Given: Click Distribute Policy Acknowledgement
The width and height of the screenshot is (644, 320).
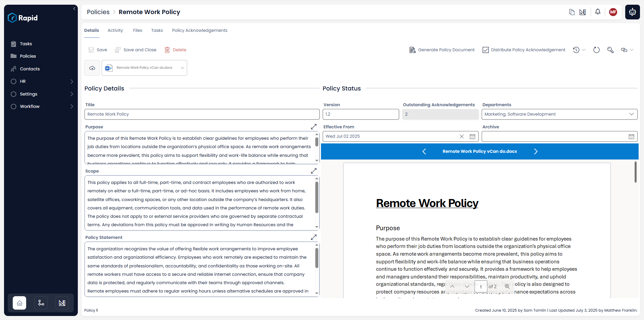Looking at the screenshot, I should 524,50.
